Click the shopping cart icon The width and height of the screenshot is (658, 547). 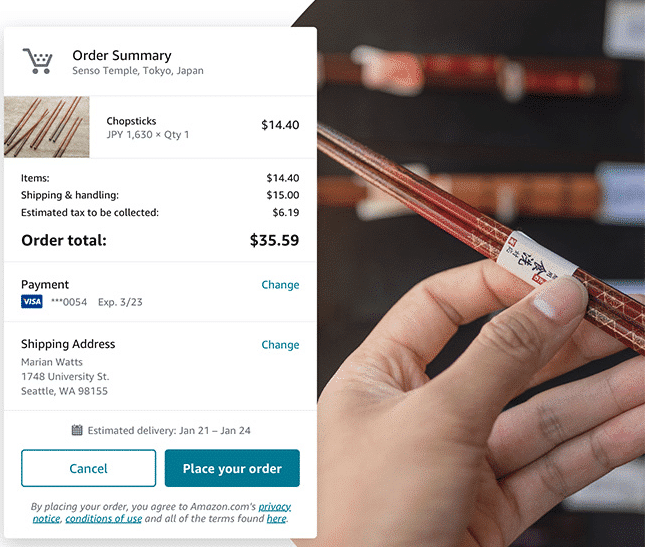coord(38,61)
